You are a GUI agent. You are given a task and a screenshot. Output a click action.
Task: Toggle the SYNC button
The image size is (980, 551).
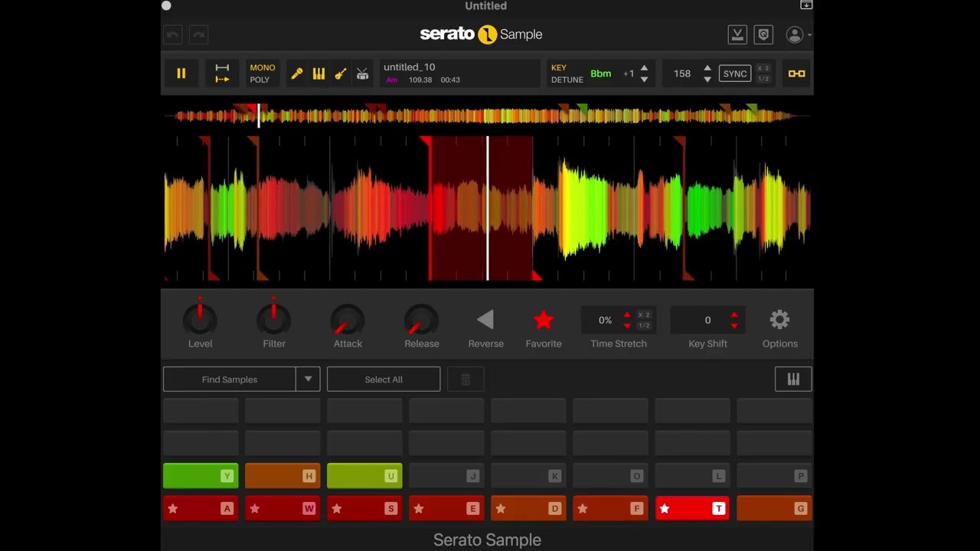click(734, 73)
